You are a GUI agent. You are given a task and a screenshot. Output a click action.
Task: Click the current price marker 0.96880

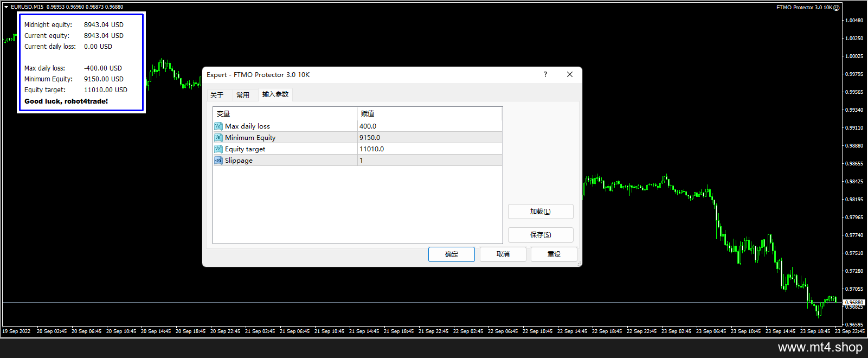pyautogui.click(x=854, y=302)
